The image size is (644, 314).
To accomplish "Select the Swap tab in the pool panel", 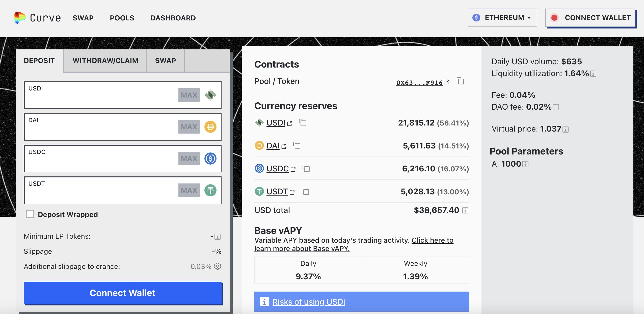I will pyautogui.click(x=165, y=60).
